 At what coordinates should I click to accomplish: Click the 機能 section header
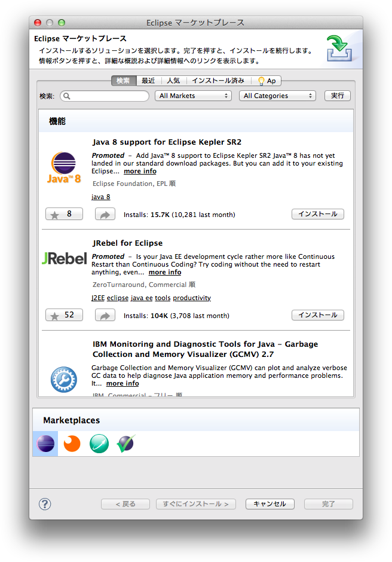(x=57, y=121)
